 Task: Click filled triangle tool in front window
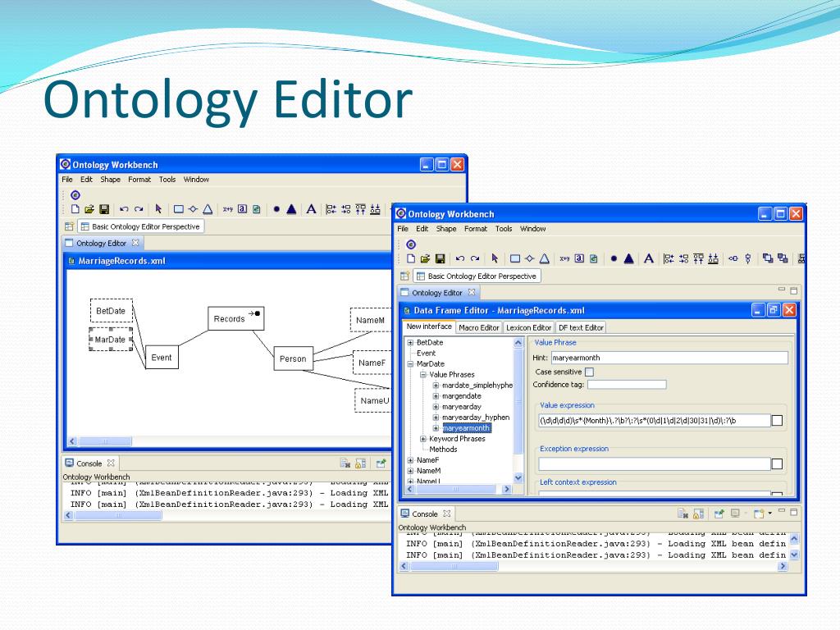[629, 258]
